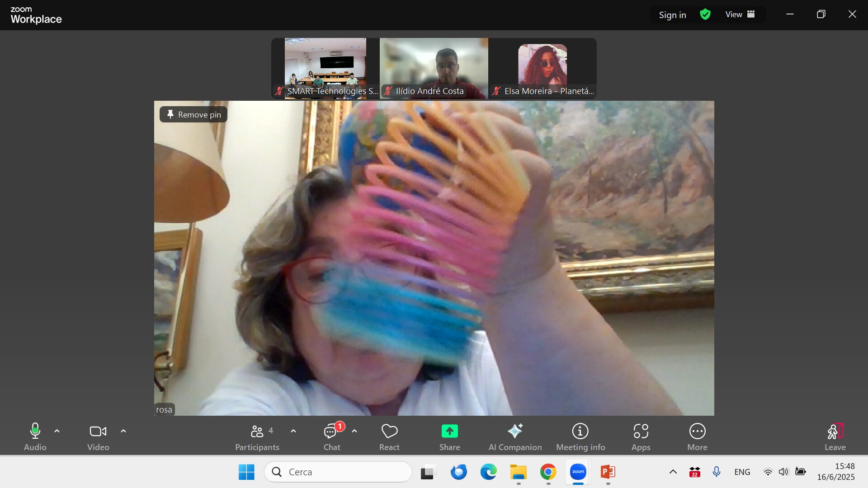Show Meeting info

(580, 436)
